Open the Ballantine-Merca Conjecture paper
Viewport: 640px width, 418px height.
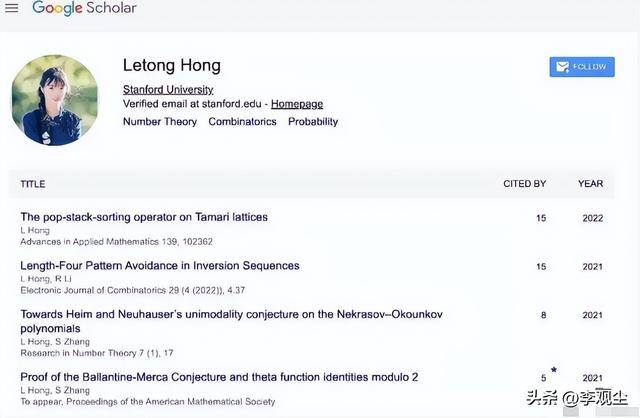[x=220, y=377]
